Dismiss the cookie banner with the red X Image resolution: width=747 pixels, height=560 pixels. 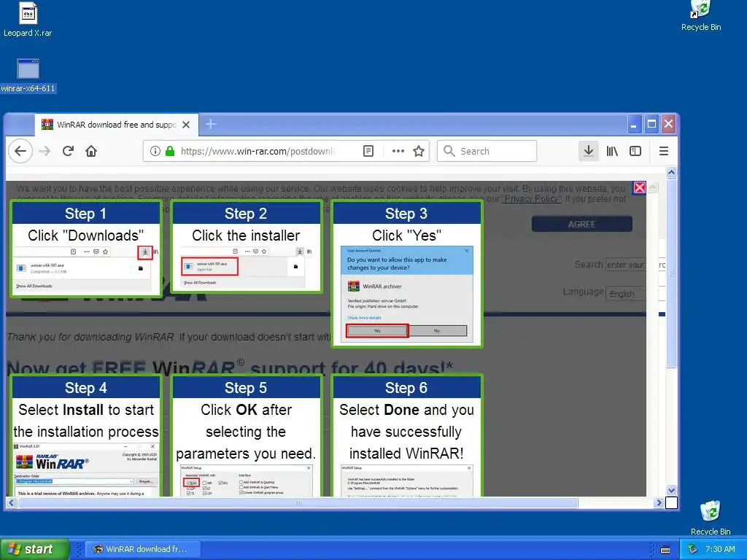pyautogui.click(x=639, y=187)
